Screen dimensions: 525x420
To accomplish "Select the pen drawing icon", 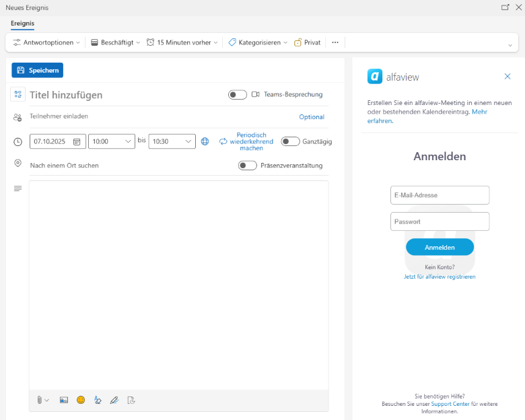I will [114, 400].
